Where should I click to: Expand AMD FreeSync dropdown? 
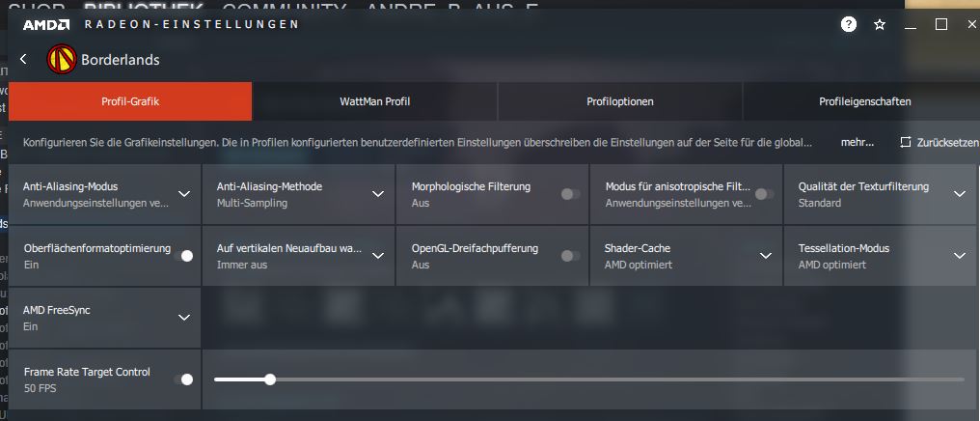click(x=183, y=317)
